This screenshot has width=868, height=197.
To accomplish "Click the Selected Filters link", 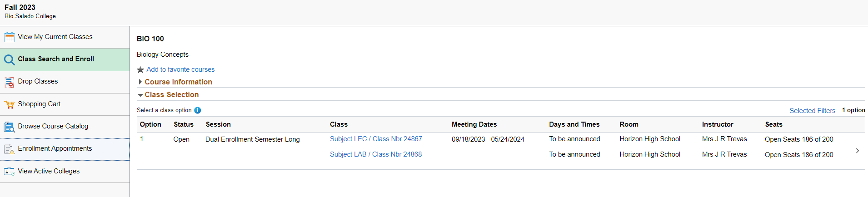I will click(x=812, y=111).
